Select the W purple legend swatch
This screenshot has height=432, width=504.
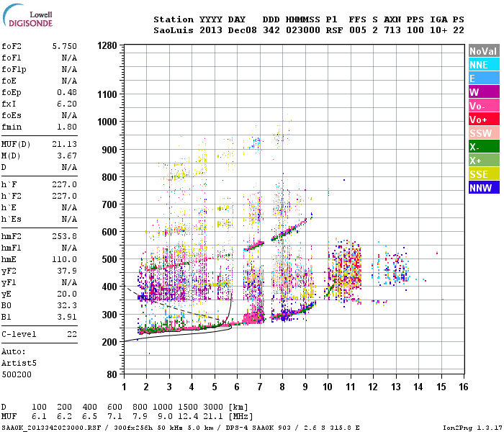coord(484,92)
